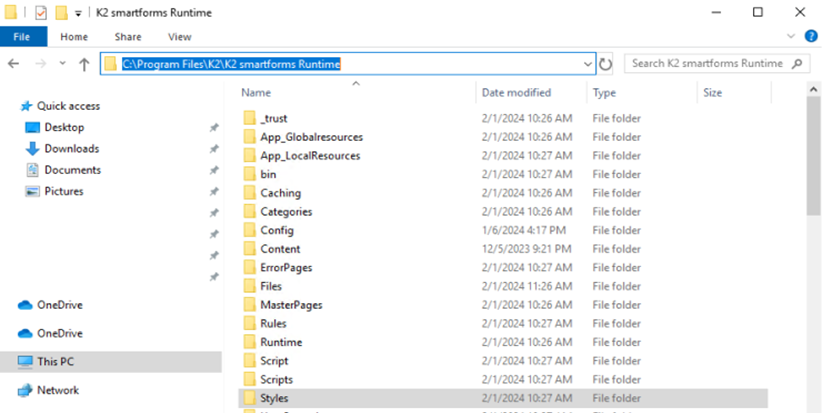Screen dimensions: 822x413
Task: Click the 12/5/2023 9:21 PM date cell
Action: (x=526, y=249)
